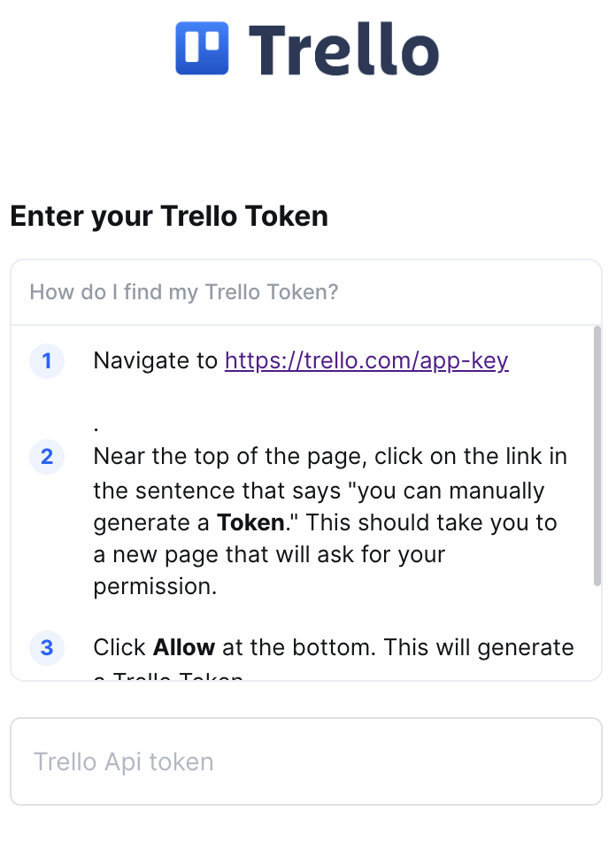This screenshot has width=616, height=850.
Task: Click the word "permission." ending step 2
Action: [155, 586]
